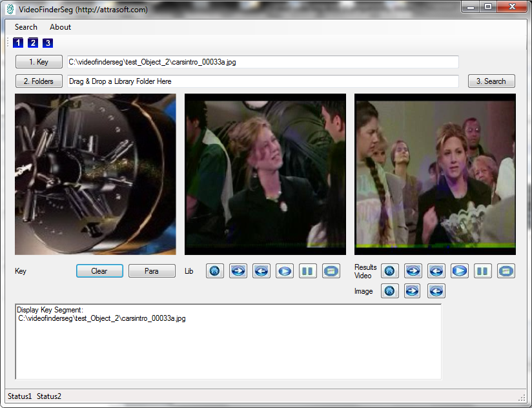Click the Image row home button
The height and width of the screenshot is (408, 532).
(390, 291)
